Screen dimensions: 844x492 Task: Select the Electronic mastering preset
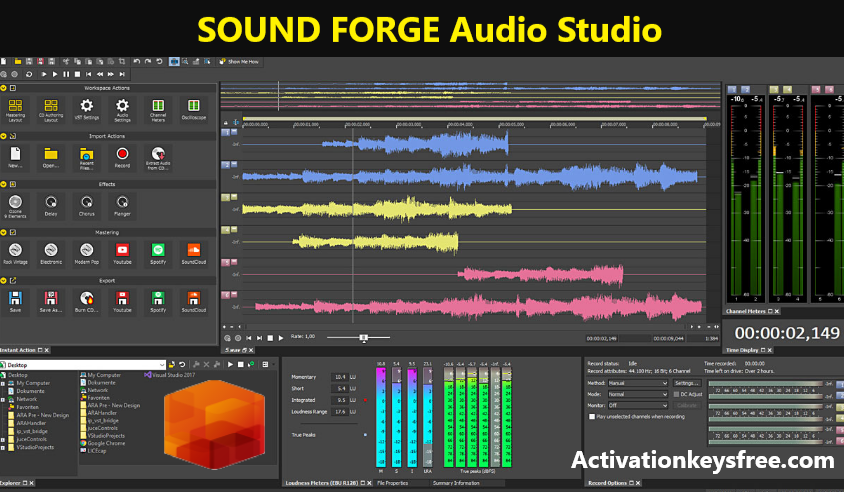(51, 254)
